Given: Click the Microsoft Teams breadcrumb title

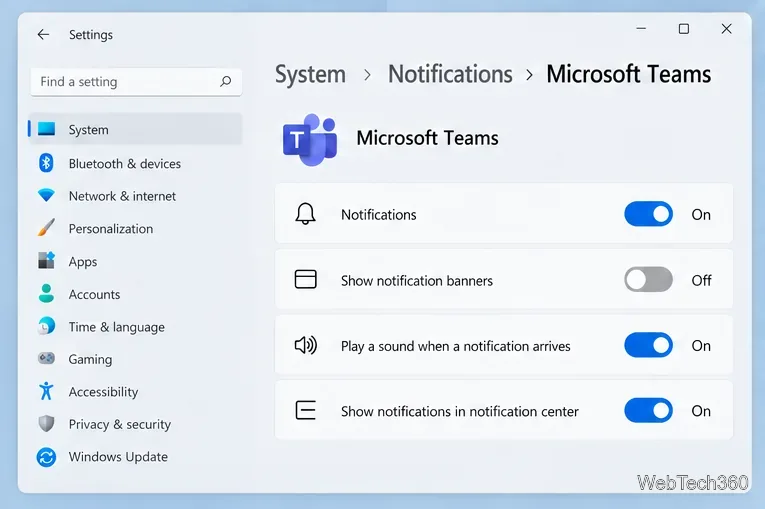Looking at the screenshot, I should tap(628, 74).
